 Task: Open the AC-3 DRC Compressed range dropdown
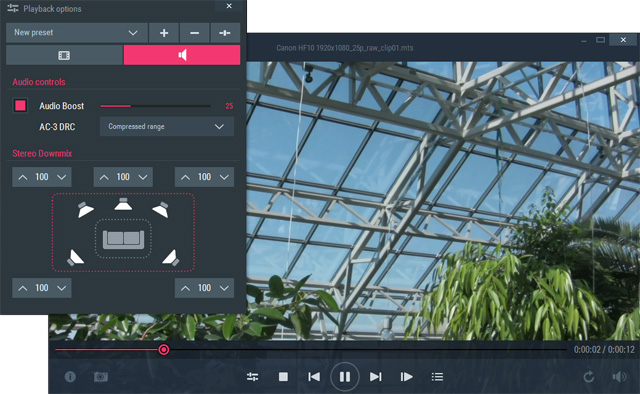(x=167, y=127)
